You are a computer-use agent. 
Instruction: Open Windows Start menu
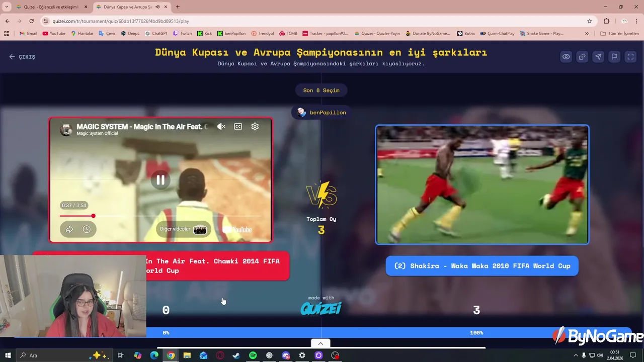point(8,355)
